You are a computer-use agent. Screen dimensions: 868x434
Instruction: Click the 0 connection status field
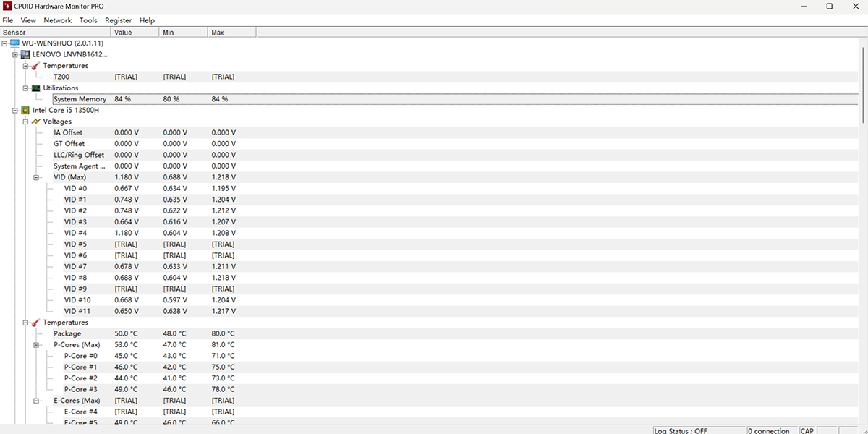point(771,430)
